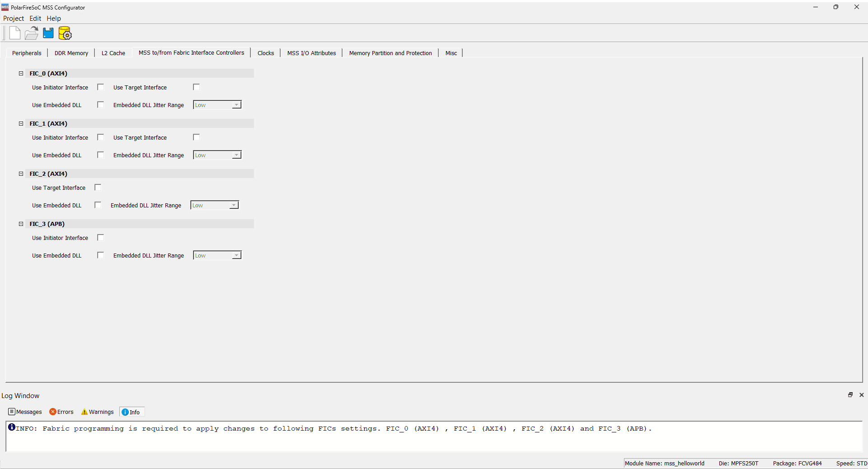Screen dimensions: 868x469
Task: Click the New project toolbar icon
Action: (x=15, y=33)
